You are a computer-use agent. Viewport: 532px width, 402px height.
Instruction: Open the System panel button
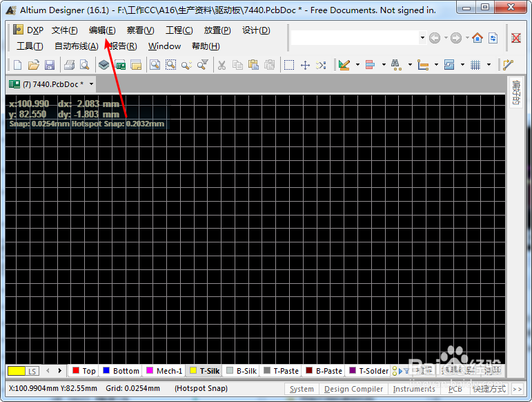pos(302,389)
